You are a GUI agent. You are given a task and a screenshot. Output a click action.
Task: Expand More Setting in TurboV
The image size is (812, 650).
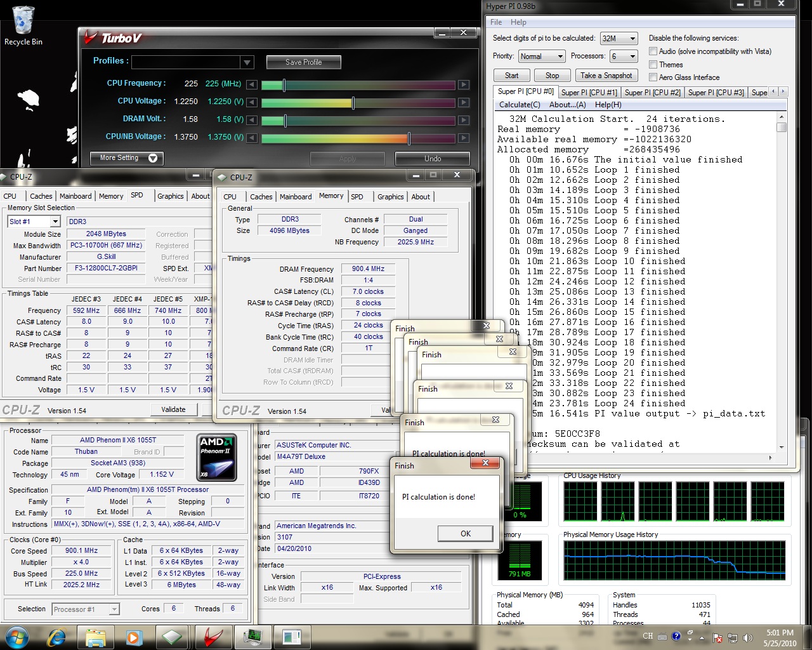pos(126,158)
